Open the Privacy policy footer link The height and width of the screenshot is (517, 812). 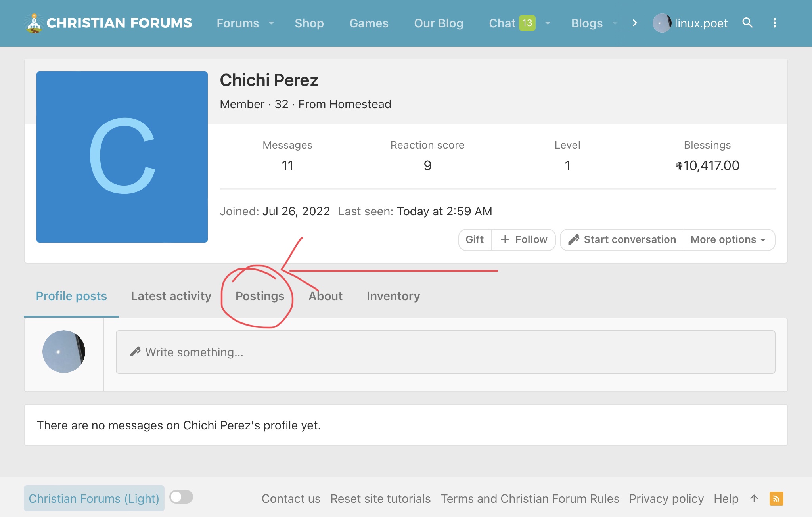[x=666, y=498]
